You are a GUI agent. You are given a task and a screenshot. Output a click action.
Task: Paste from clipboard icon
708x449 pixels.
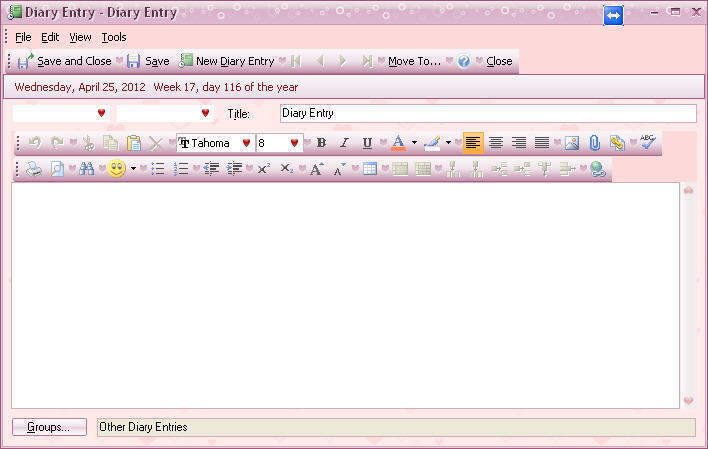[134, 143]
